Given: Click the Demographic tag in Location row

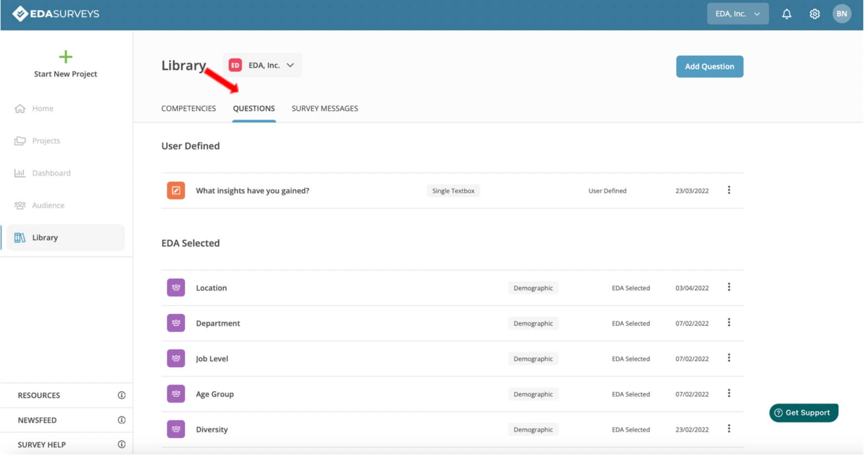Looking at the screenshot, I should pyautogui.click(x=533, y=288).
